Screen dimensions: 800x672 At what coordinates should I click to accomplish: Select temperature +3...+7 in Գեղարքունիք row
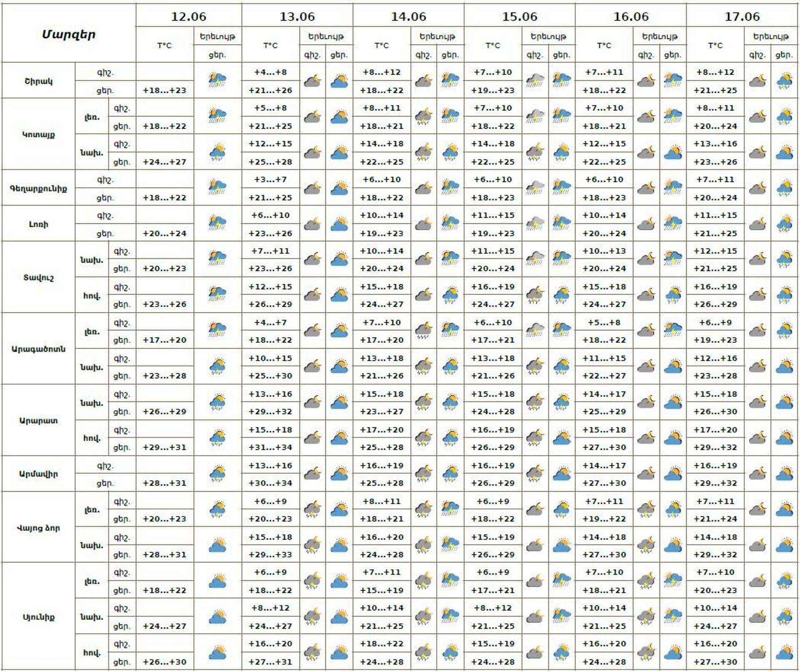click(270, 180)
